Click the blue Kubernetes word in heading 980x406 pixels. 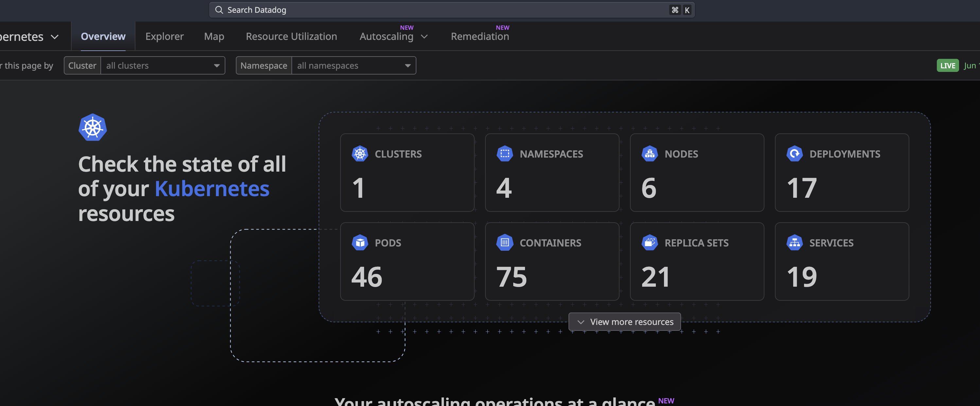coord(212,189)
